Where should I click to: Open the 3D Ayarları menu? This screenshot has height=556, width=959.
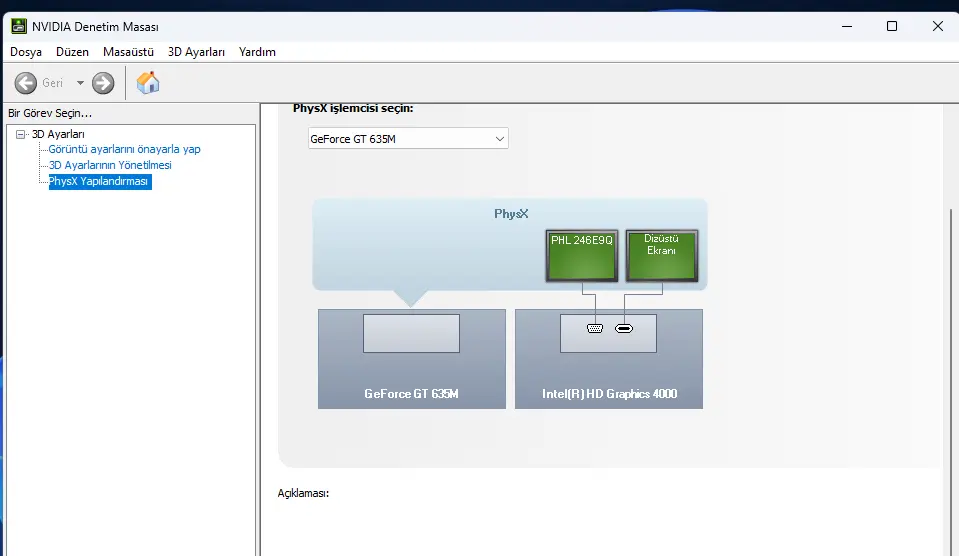click(x=196, y=52)
